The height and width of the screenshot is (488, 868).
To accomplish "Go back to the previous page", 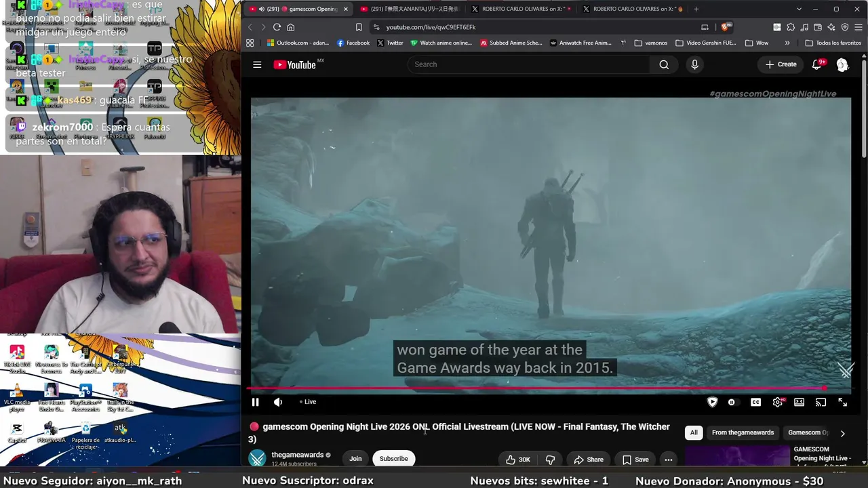I will coord(250,27).
